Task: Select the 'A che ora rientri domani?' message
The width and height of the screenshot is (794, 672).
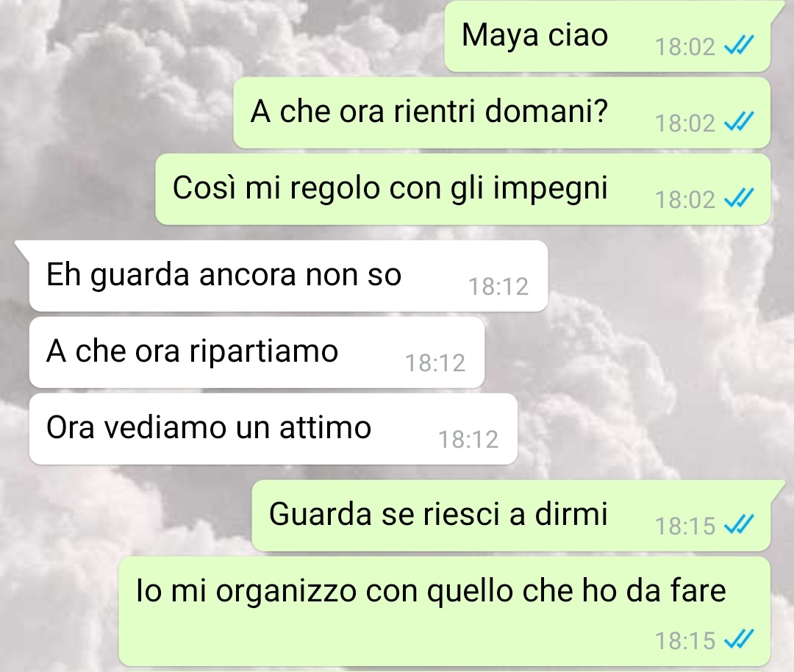Action: [x=501, y=112]
